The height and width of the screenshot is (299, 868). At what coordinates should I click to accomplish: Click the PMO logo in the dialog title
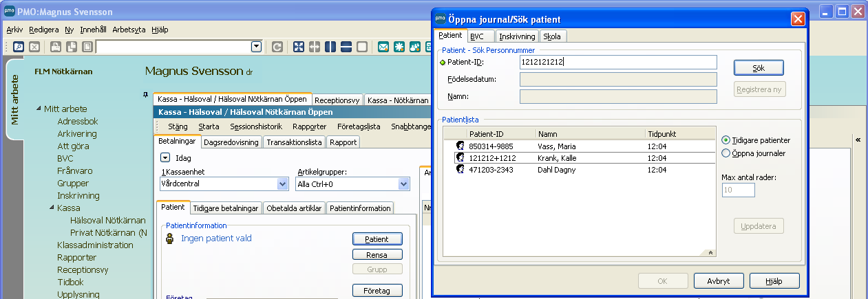(441, 19)
